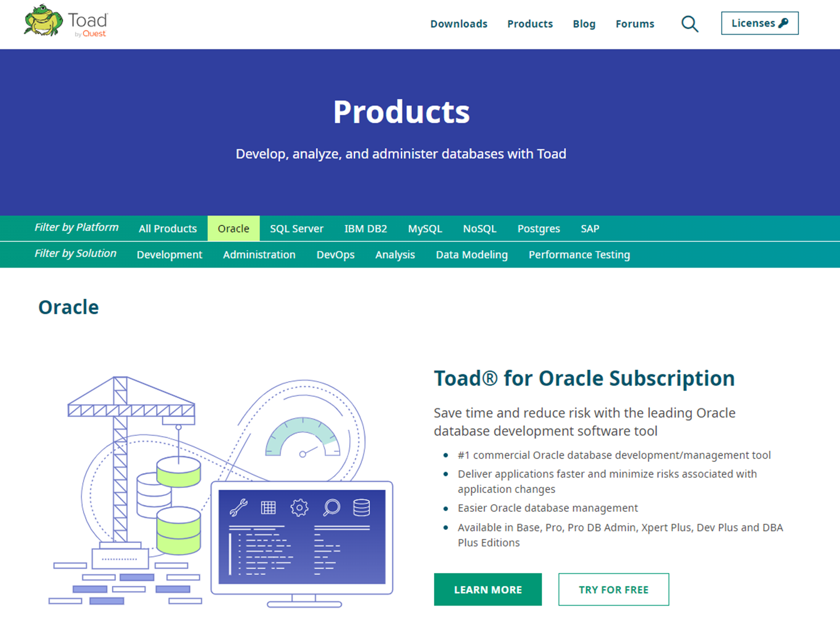Open the Downloads menu
The width and height of the screenshot is (840, 639).
458,24
